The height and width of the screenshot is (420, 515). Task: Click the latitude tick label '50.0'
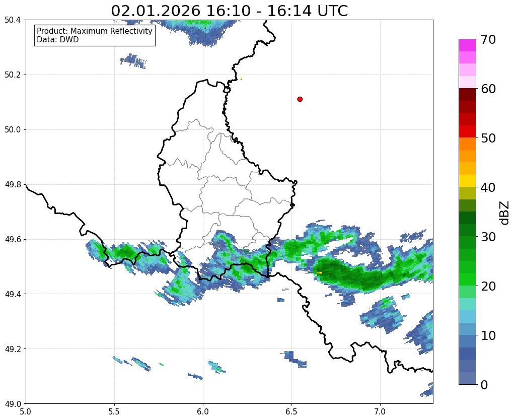tap(13, 130)
